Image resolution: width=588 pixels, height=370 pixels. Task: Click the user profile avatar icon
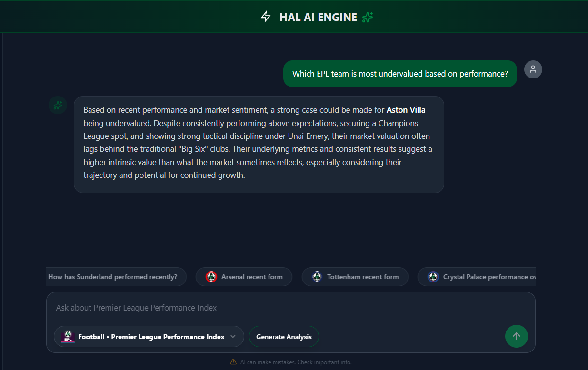click(x=533, y=69)
